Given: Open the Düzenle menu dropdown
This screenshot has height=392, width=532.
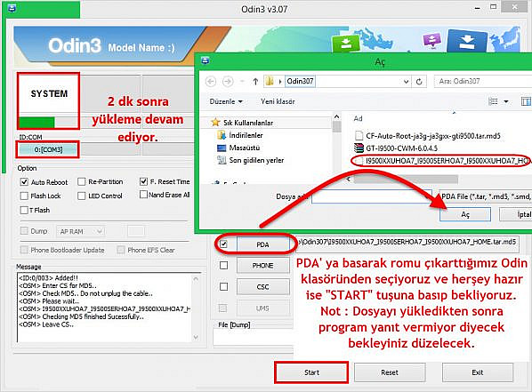Looking at the screenshot, I should tap(226, 101).
